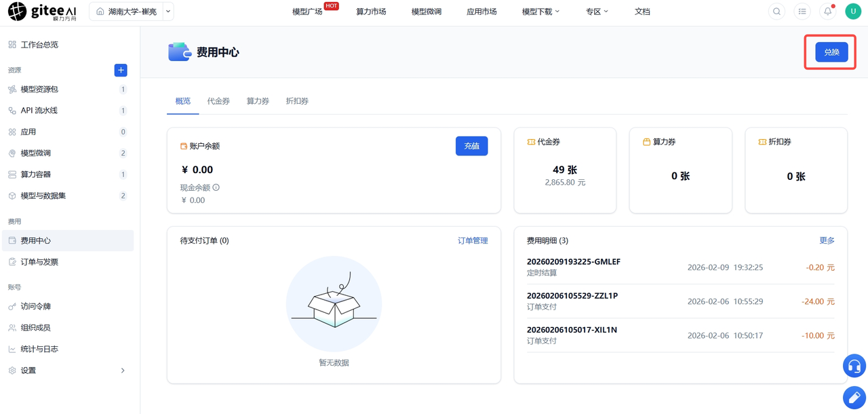
Task: Expand the 设置 chevron in sidebar
Action: 123,371
